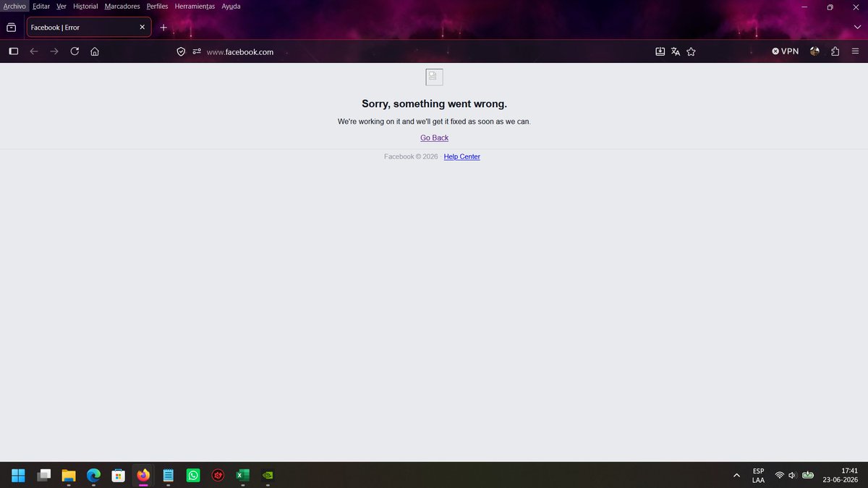Open the red circular app taskbar icon
Screen dimensions: 868x488
point(218,475)
